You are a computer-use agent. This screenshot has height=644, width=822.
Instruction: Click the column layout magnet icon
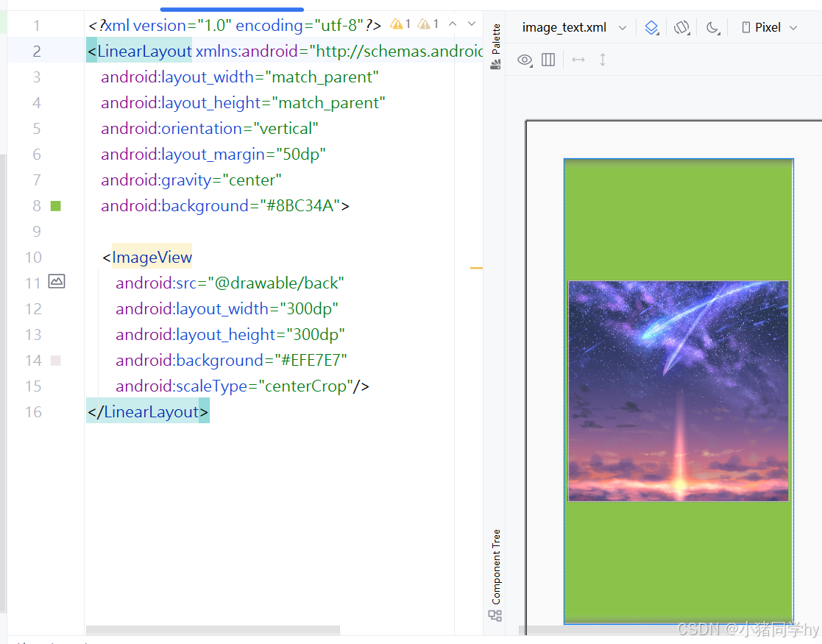[548, 60]
